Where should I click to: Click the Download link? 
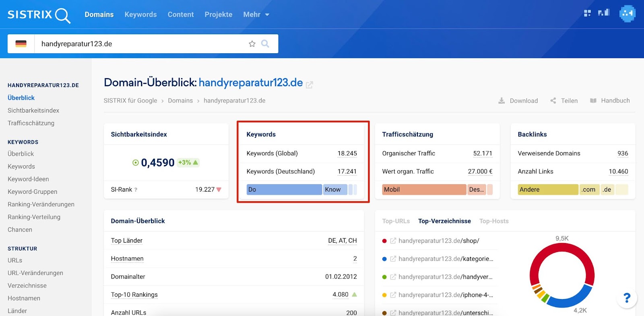click(x=524, y=101)
